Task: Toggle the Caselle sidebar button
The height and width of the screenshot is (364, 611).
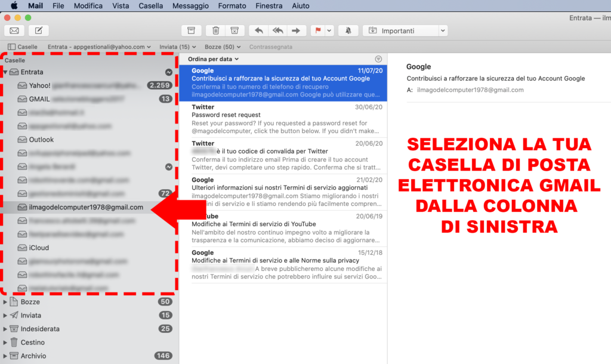Action: tap(23, 47)
